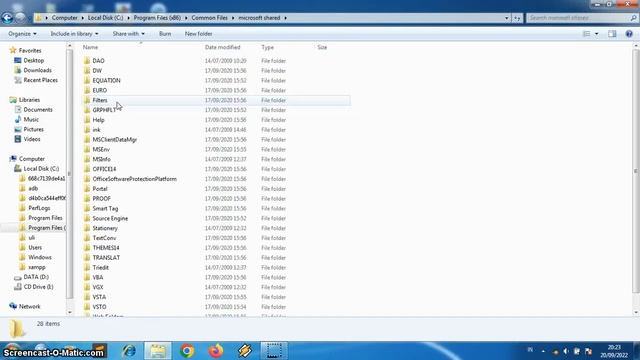
Task: Select the EURO folder icon
Action: click(x=87, y=90)
